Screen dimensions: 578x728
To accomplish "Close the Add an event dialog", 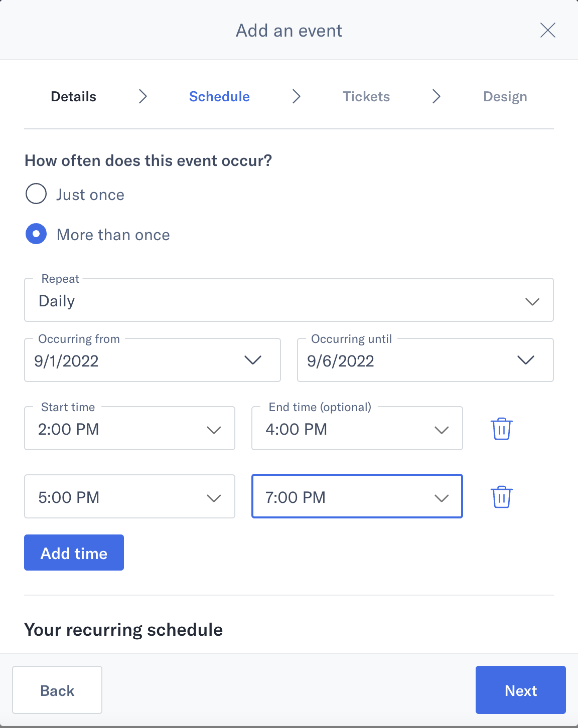I will [547, 30].
